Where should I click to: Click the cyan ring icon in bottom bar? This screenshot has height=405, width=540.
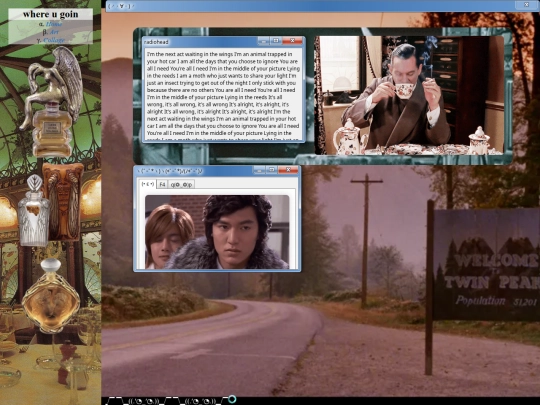(232, 399)
